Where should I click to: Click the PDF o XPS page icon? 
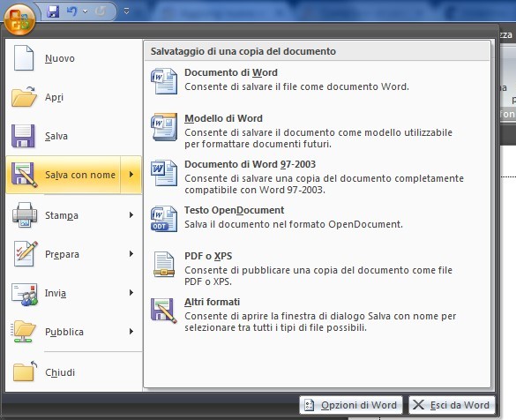point(164,264)
